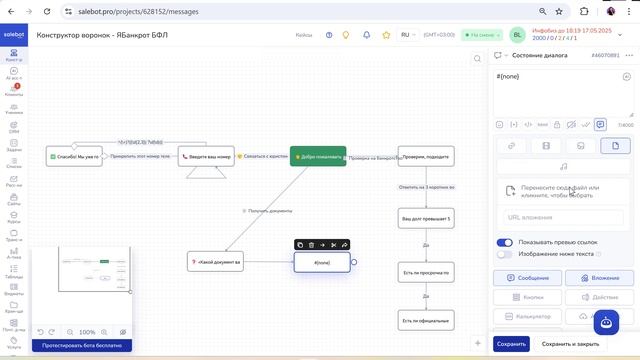Screen dimensions: 640x360
Task: Open canvas search magnifier
Action: [x=477, y=59]
